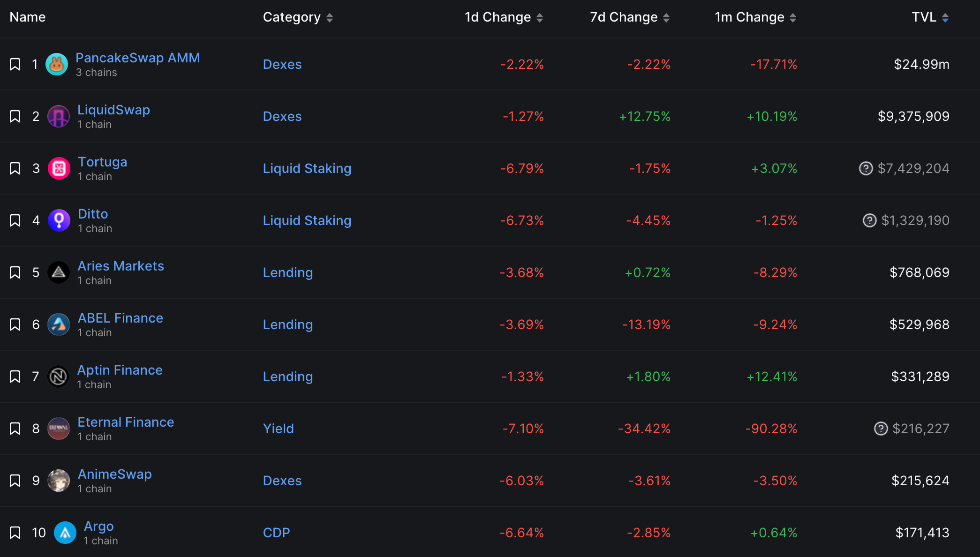
Task: Click the Tortuga pink logo icon
Action: coord(59,168)
